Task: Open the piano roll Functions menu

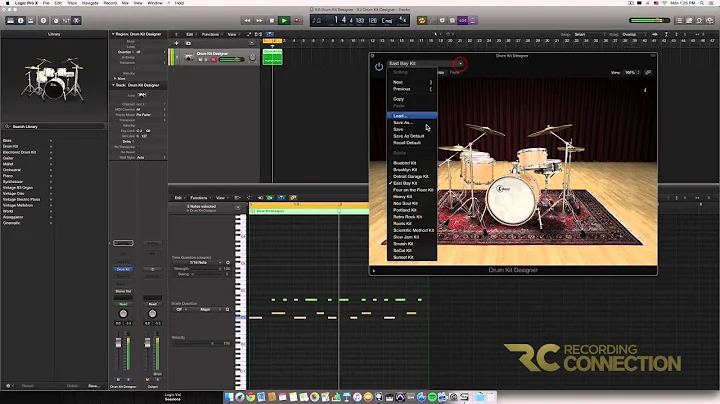Action: (x=199, y=198)
